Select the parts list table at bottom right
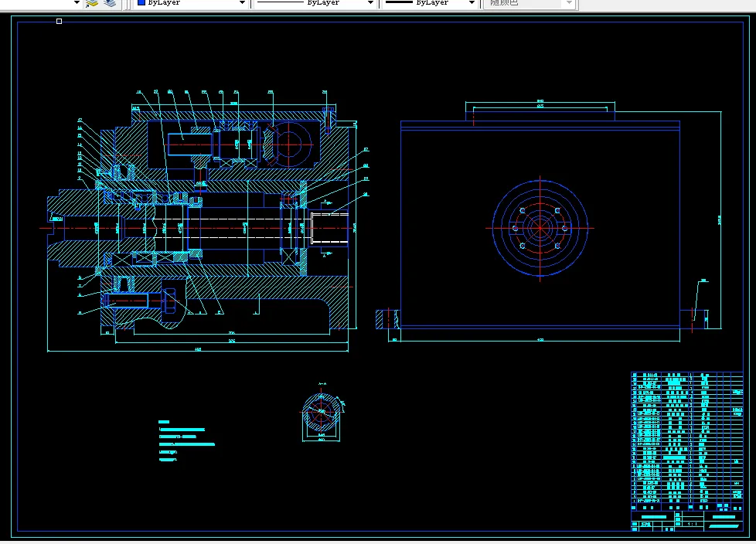 tap(687, 451)
